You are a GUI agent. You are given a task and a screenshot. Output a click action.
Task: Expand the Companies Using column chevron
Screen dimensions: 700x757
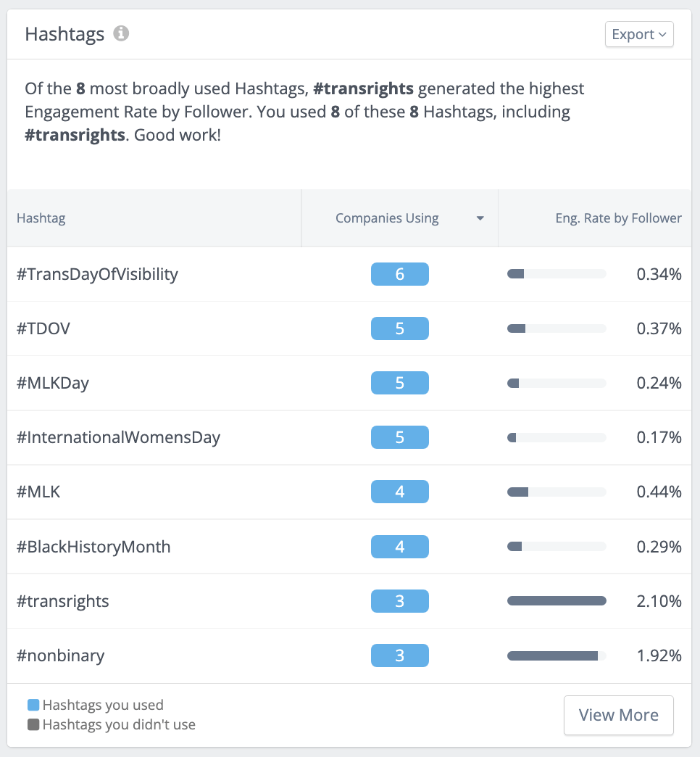coord(480,218)
